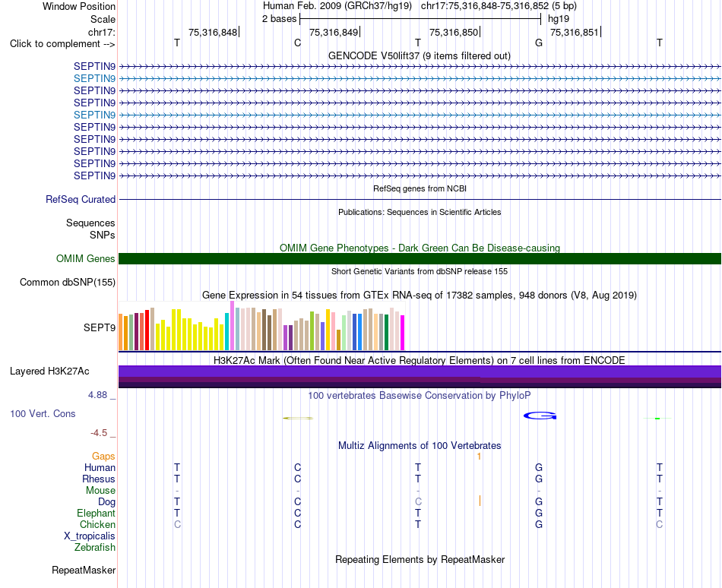722x588 pixels.
Task: Click the blue G conservation logo letter
Action: coord(540,416)
